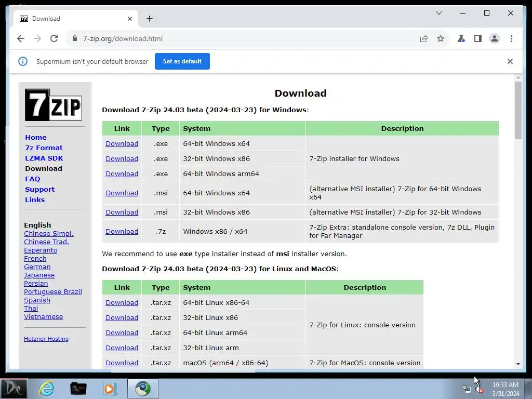Open the tab search chevron
532x399 pixels.
click(438, 13)
